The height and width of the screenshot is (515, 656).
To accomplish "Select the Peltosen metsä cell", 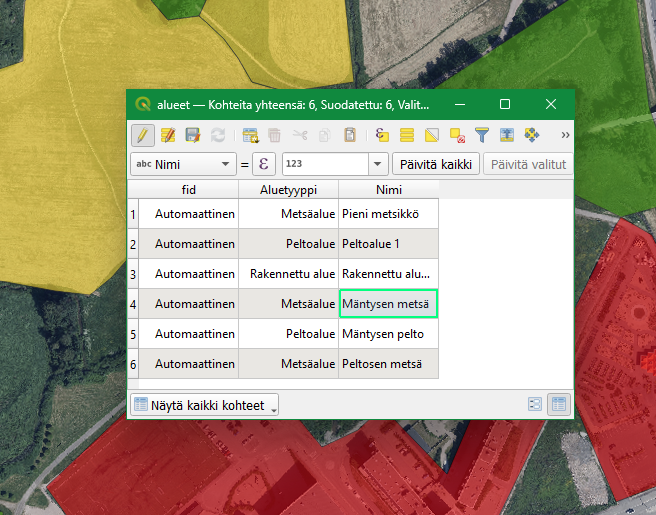I will [x=388, y=364].
